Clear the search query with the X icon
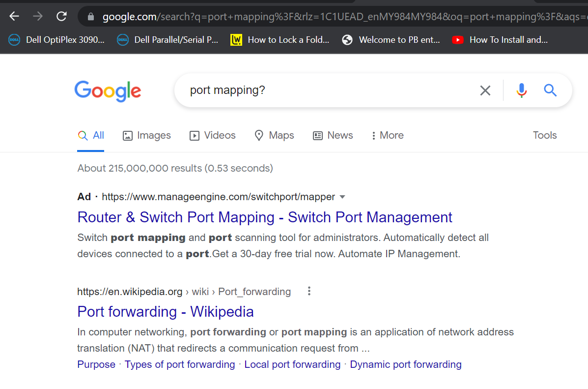588x389 pixels. pos(485,90)
